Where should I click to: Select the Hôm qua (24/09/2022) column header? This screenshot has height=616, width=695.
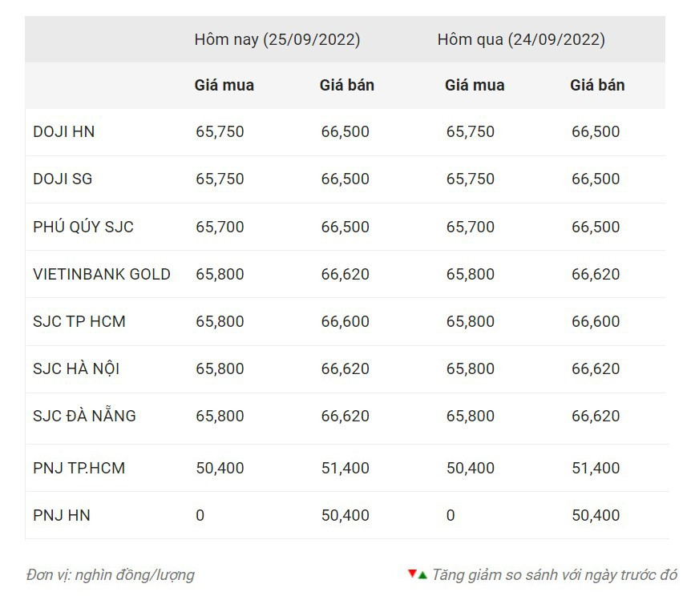521,39
